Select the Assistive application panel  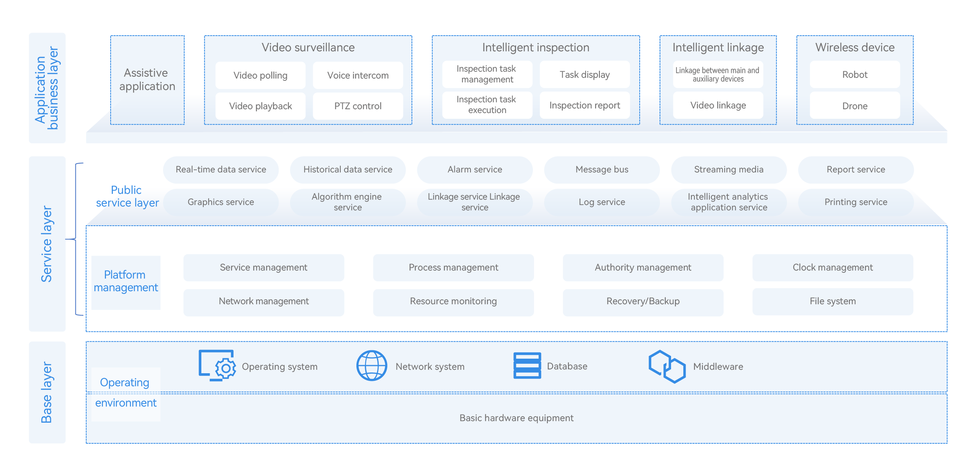pos(147,80)
